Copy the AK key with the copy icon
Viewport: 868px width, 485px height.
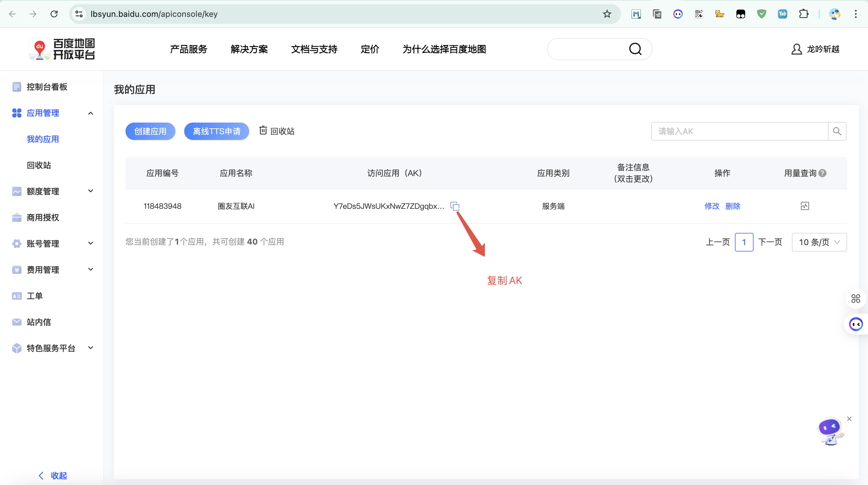pos(455,206)
